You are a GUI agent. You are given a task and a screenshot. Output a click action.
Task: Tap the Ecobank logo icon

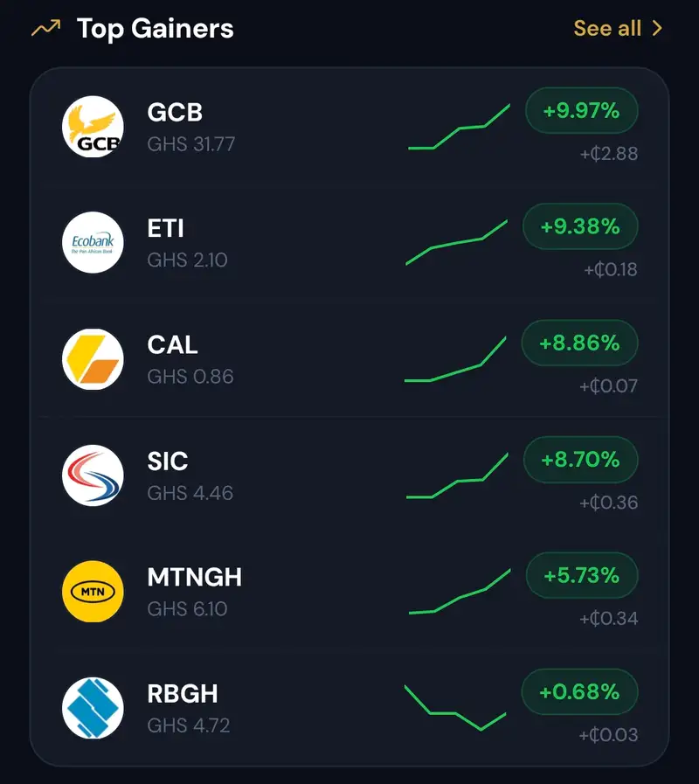point(93,242)
